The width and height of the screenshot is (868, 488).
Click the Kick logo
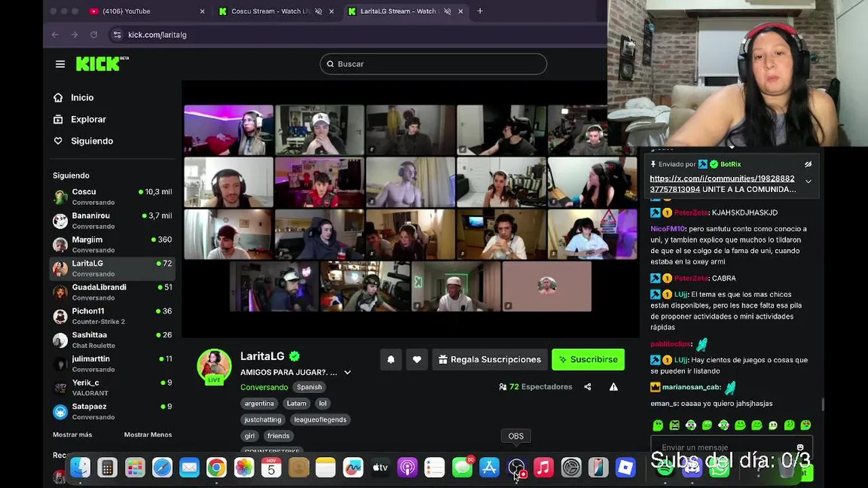pyautogui.click(x=102, y=64)
